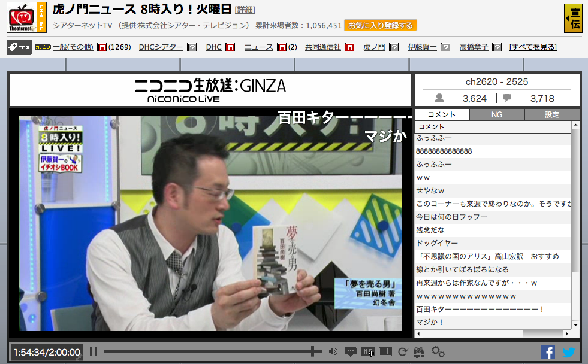The height and width of the screenshot is (364, 588).
Task: Select the このコーナーも来週で終わりなのか comment
Action: 493,204
